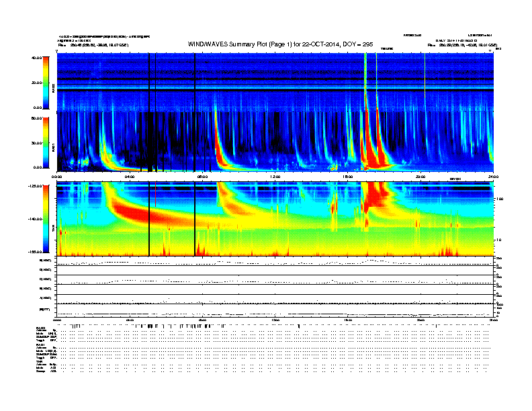This screenshot has width=532, height=411.
Task: Click inside the TNR spectrogram panel
Action: point(275,219)
